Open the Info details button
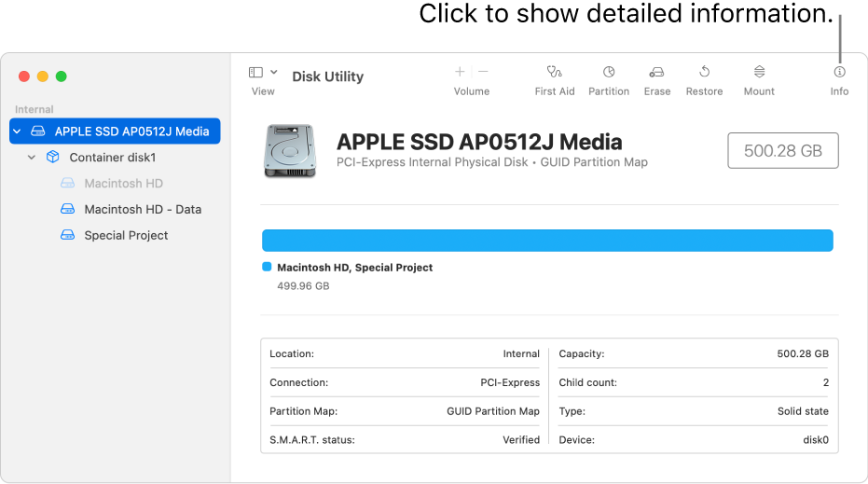Image resolution: width=868 pixels, height=484 pixels. click(839, 72)
